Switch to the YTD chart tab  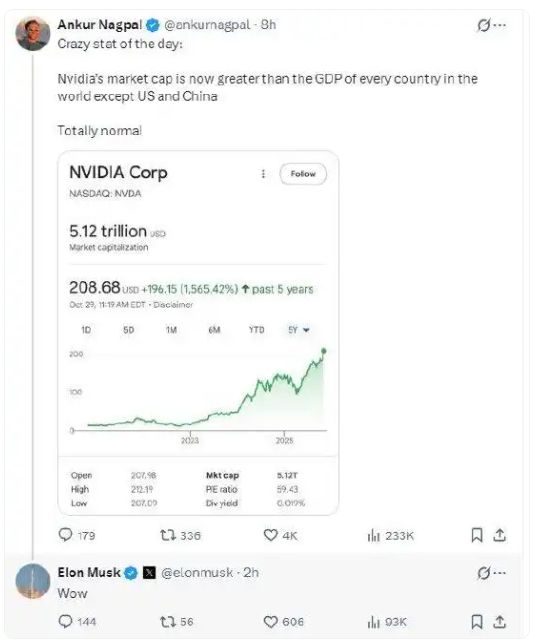256,330
